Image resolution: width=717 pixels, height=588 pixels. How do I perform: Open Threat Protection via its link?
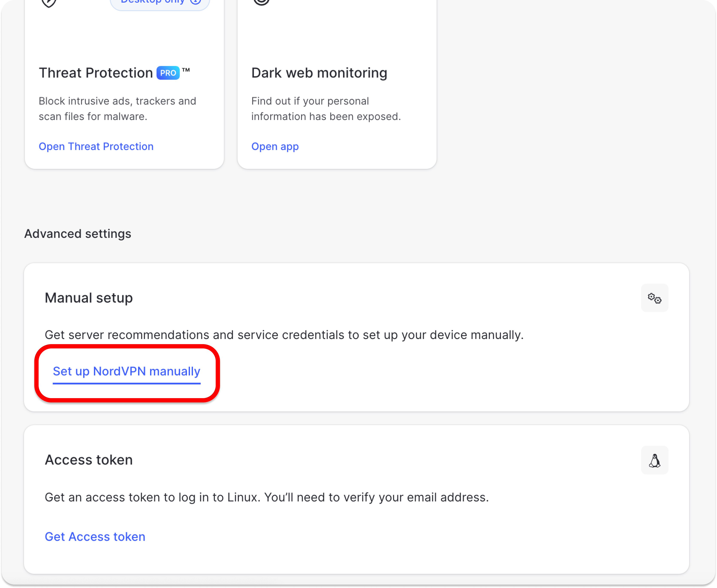(96, 146)
